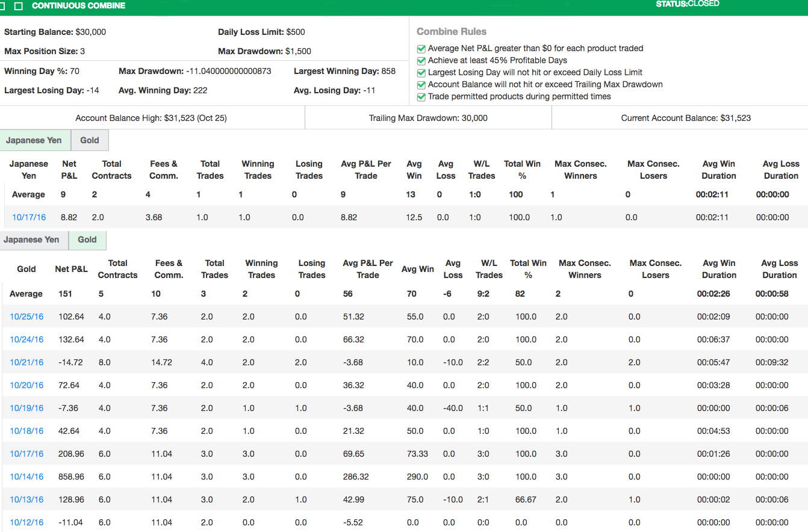Open the 10/19/16 Gold trading day link
The width and height of the screenshot is (808, 532).
[x=26, y=408]
